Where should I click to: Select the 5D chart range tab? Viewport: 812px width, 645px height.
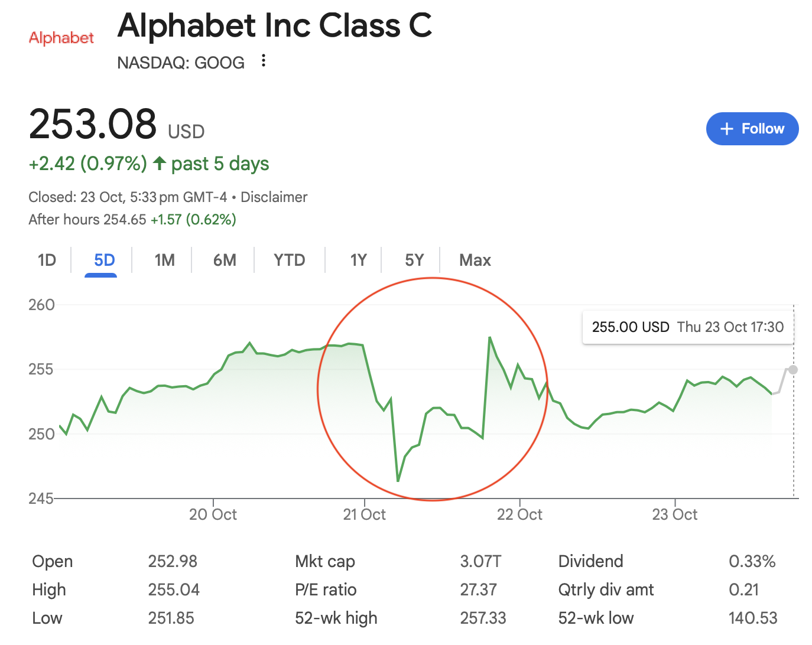click(x=104, y=260)
